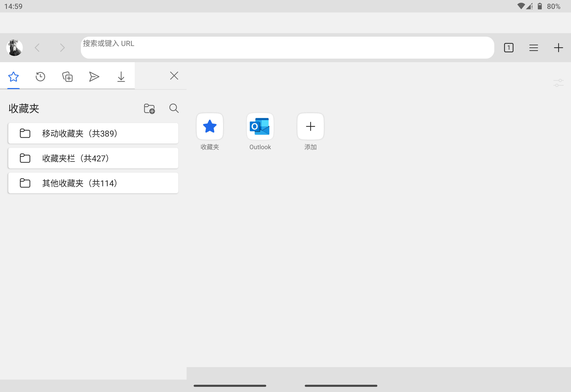The image size is (571, 392).
Task: Close the favorites side panel
Action: click(x=174, y=76)
